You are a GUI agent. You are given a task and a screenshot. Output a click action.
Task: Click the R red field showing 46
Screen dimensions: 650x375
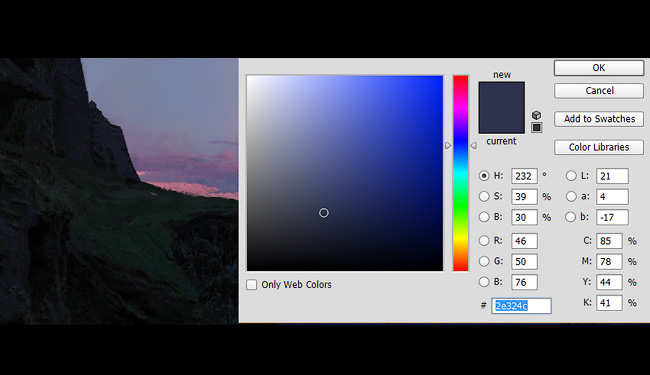524,241
